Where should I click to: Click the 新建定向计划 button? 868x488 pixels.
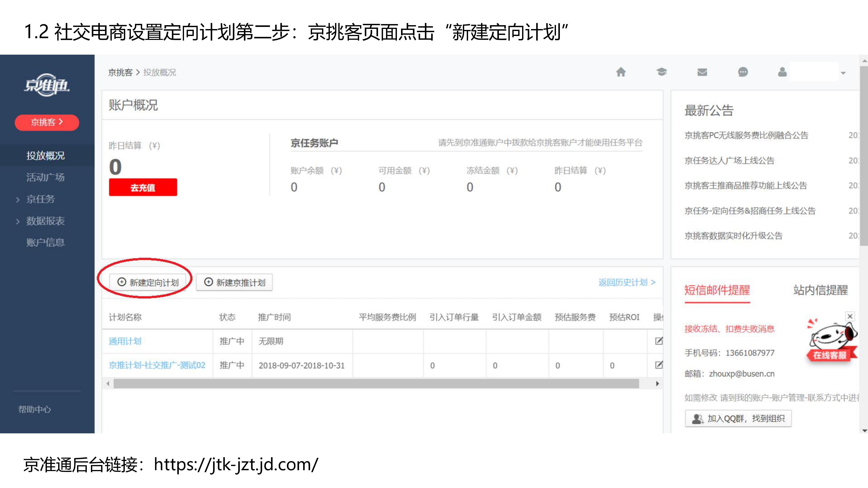[148, 282]
